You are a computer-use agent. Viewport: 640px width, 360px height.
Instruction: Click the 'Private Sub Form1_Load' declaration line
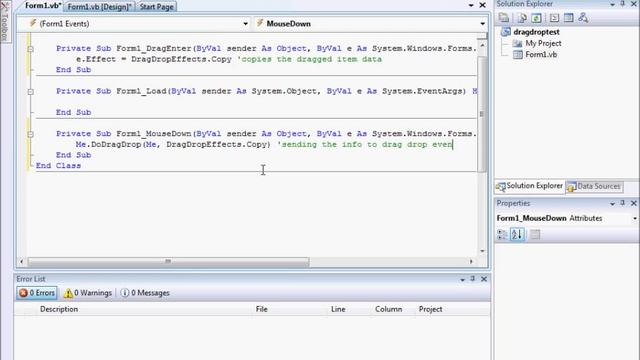(266, 91)
